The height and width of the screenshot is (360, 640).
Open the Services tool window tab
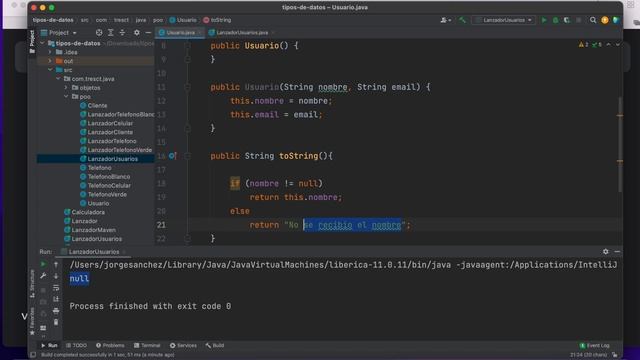pyautogui.click(x=183, y=346)
